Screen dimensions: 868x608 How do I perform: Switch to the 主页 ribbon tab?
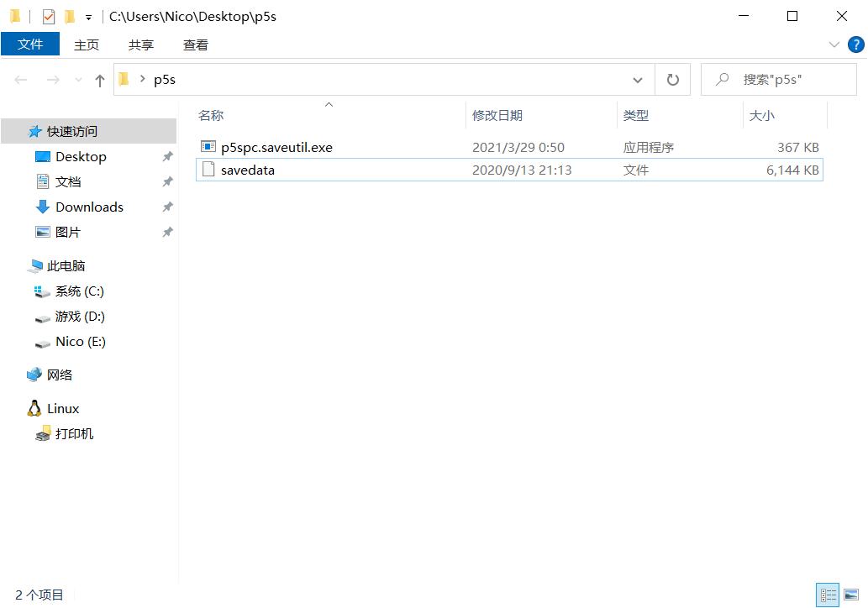pyautogui.click(x=87, y=45)
